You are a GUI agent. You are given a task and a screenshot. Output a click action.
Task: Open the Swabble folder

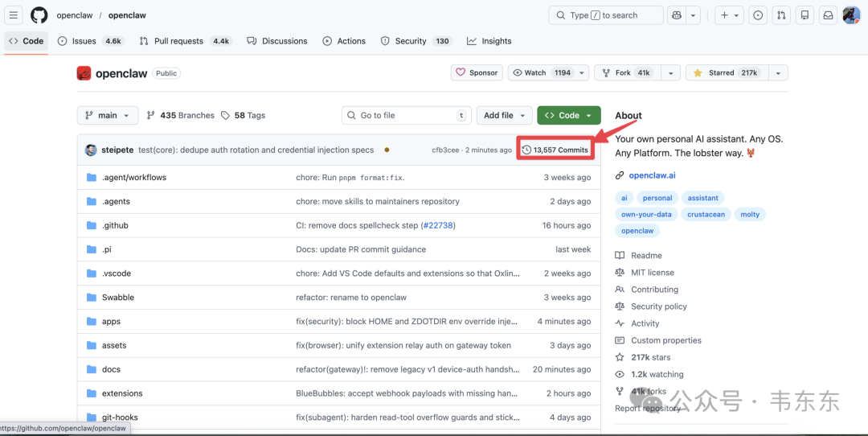118,298
